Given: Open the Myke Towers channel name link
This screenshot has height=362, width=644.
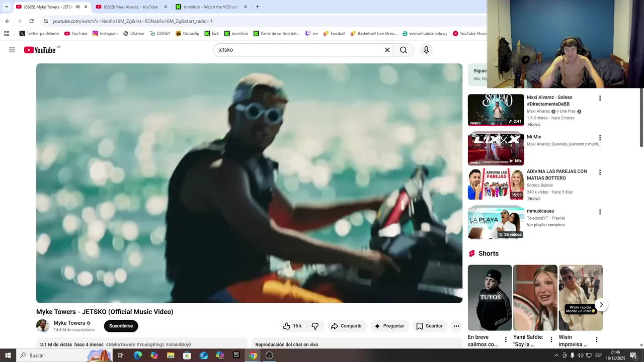Looking at the screenshot, I should tap(69, 323).
